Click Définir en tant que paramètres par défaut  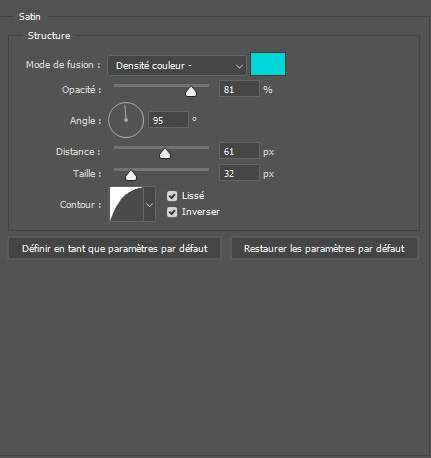(115, 248)
